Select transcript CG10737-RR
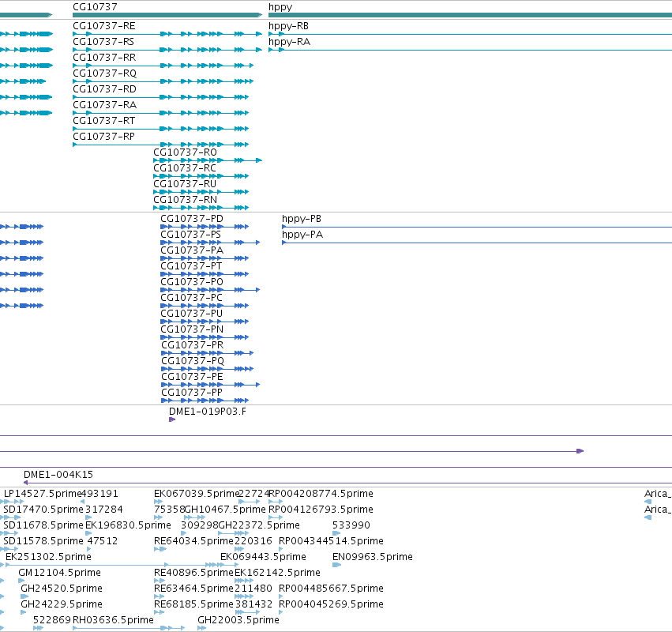The image size is (672, 632). 104,58
